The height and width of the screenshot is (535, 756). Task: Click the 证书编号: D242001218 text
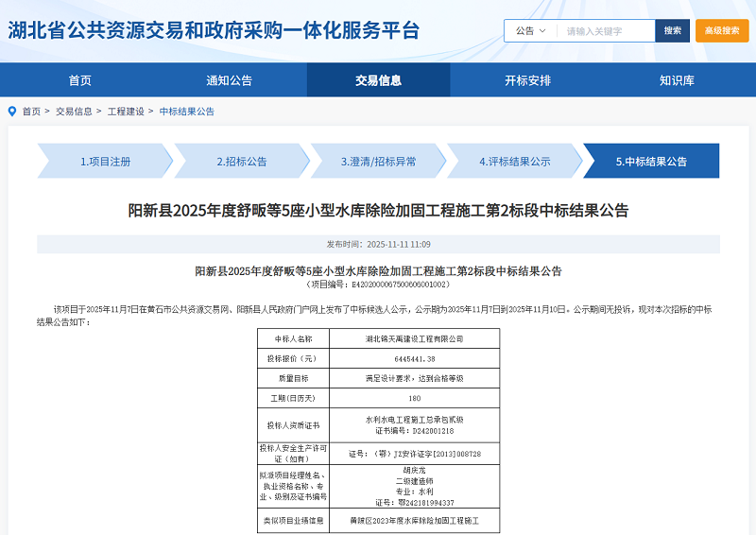tap(414, 431)
